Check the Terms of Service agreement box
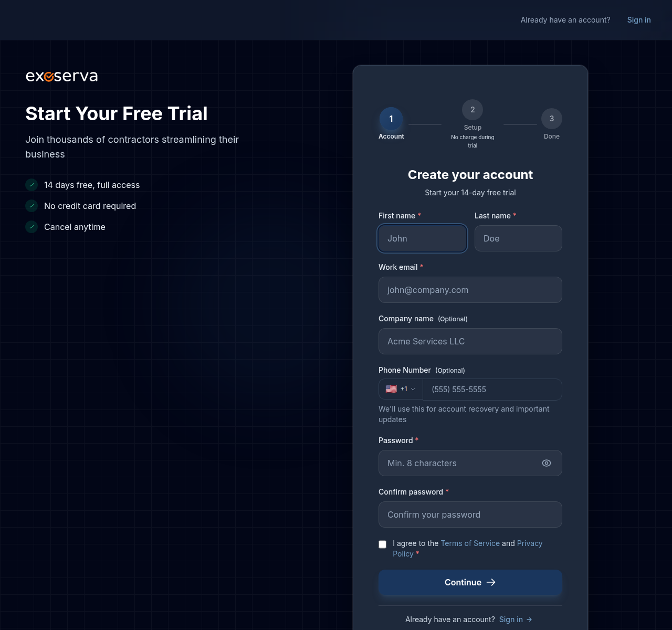 (383, 544)
